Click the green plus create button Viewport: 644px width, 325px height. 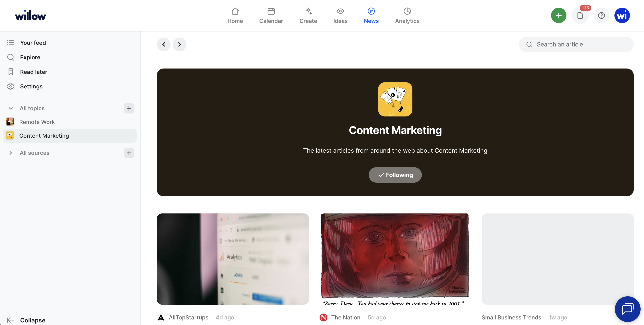coord(559,15)
